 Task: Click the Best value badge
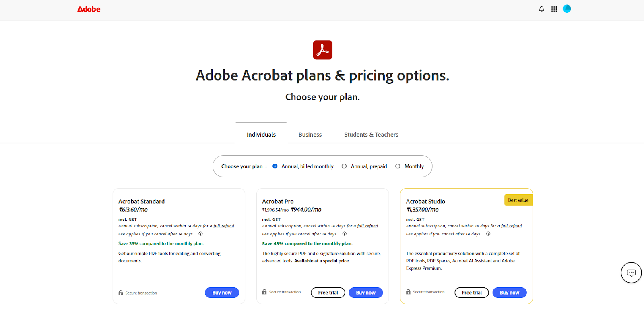(518, 200)
